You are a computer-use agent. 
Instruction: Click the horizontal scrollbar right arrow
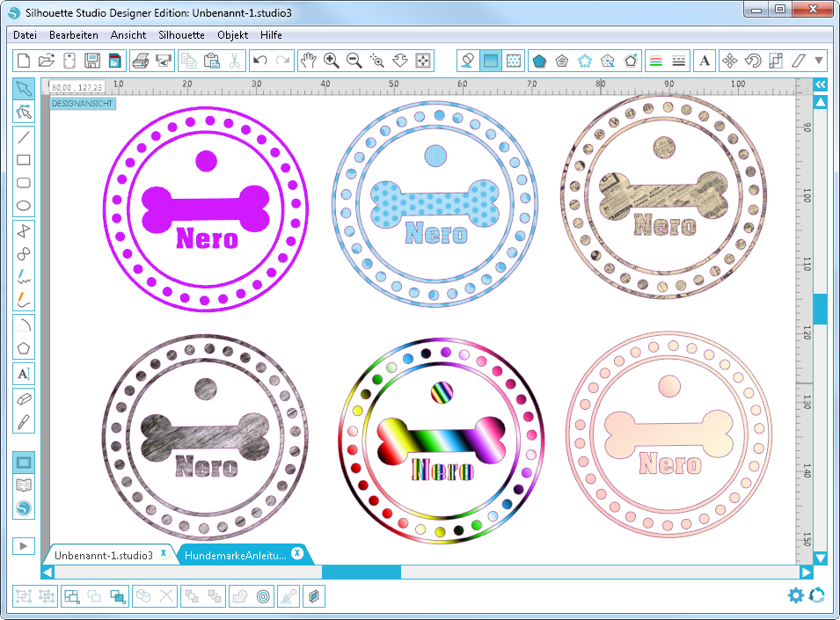click(x=806, y=572)
